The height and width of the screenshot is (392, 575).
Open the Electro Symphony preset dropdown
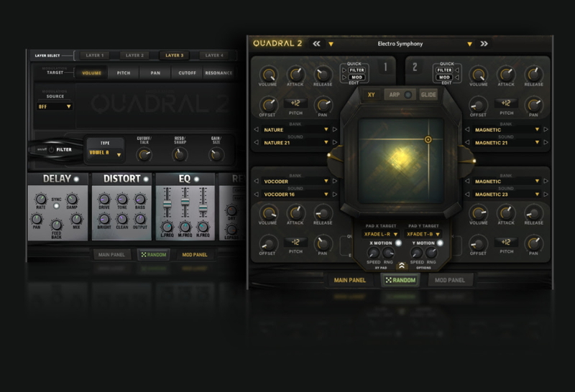click(x=469, y=45)
